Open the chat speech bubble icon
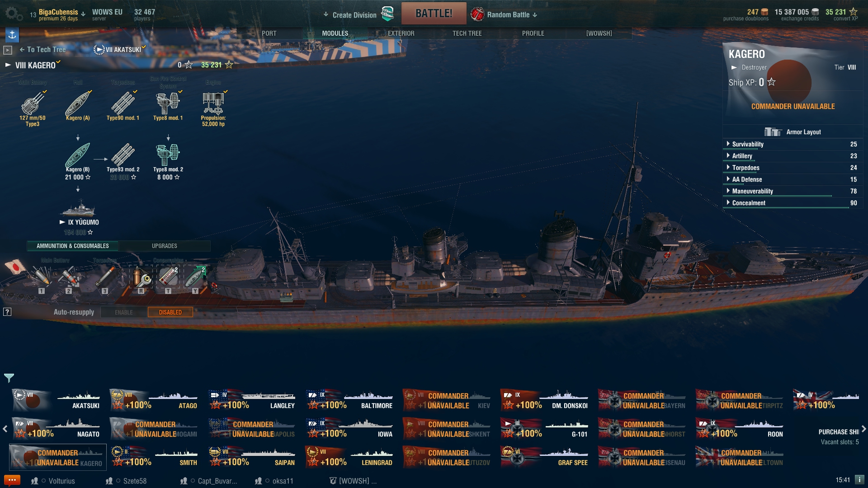The width and height of the screenshot is (868, 488). [x=12, y=480]
